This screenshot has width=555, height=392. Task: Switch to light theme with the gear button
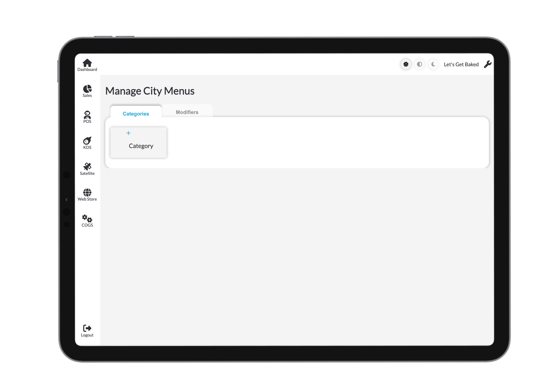(x=406, y=64)
